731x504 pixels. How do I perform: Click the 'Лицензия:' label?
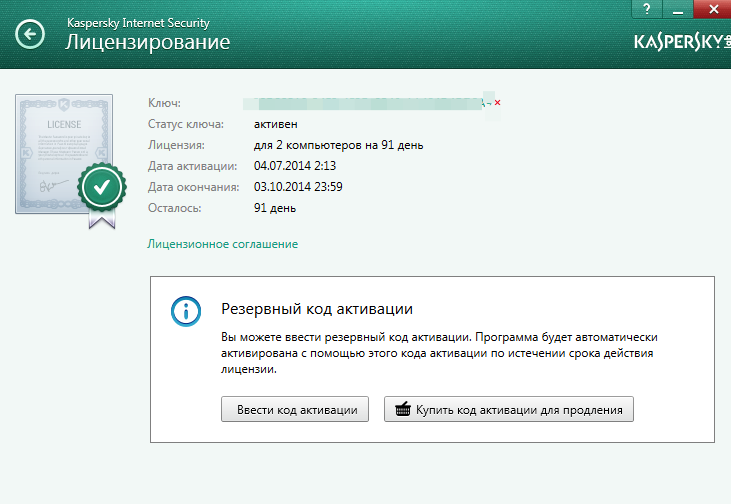pyautogui.click(x=176, y=145)
